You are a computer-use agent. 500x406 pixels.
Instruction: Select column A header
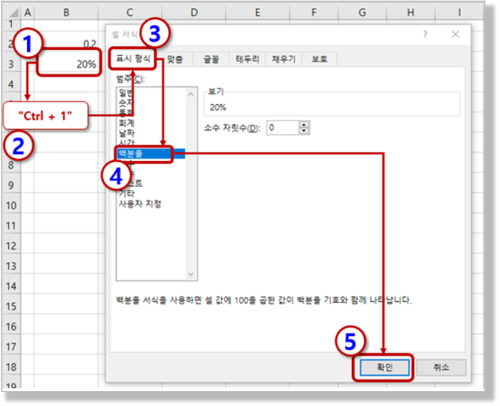[28, 13]
